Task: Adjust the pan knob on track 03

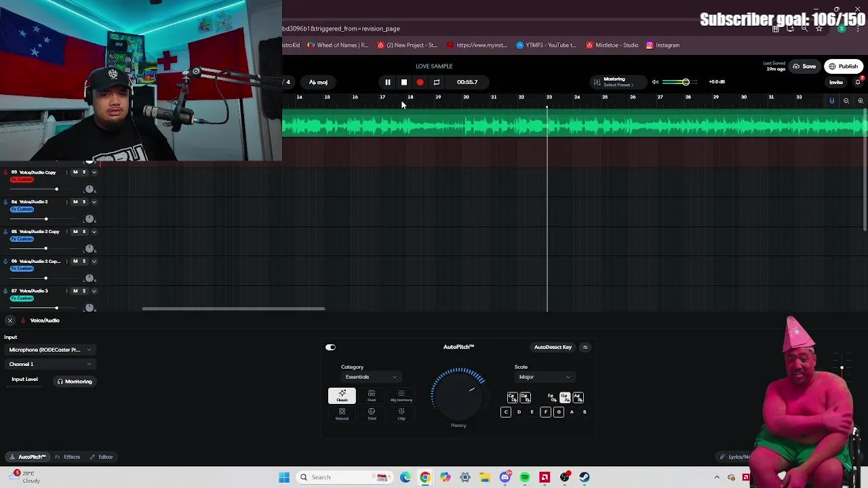Action: 89,189
